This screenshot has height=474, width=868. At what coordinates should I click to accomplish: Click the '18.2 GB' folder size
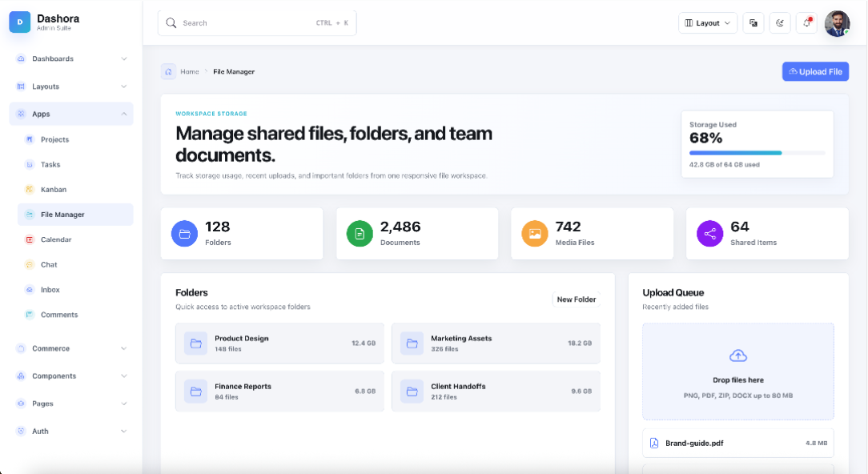pos(580,343)
